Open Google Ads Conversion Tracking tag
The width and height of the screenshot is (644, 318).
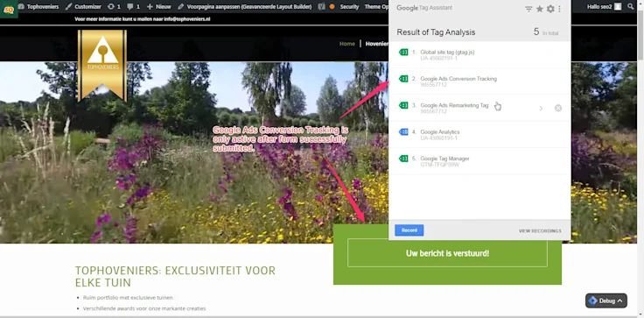pos(479,81)
